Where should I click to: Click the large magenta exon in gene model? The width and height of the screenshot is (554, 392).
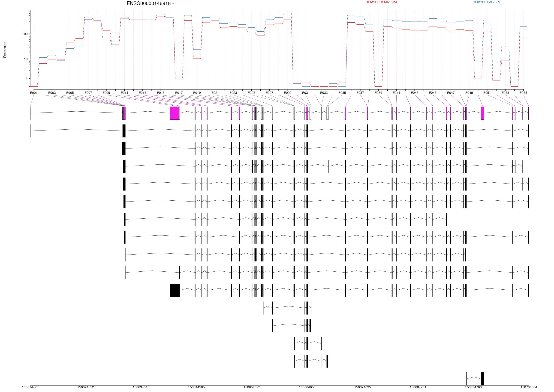[x=175, y=113]
